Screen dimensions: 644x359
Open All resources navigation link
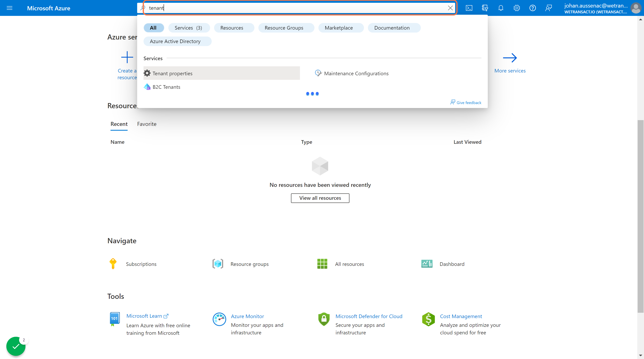tap(349, 264)
